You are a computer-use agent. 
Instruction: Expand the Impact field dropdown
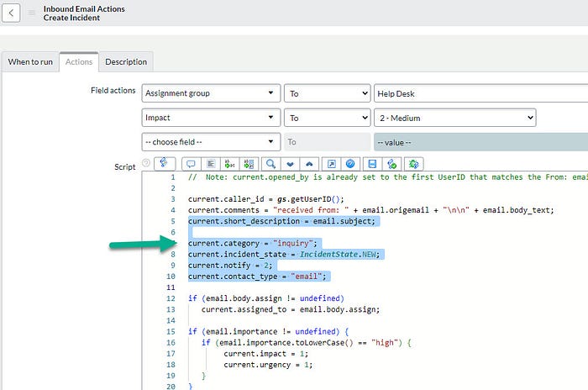tap(210, 119)
